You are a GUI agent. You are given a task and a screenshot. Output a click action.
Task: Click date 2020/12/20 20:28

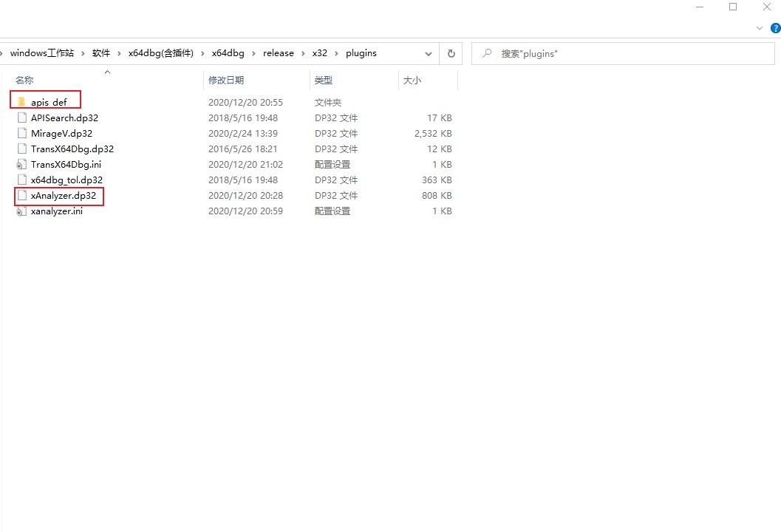(x=245, y=195)
